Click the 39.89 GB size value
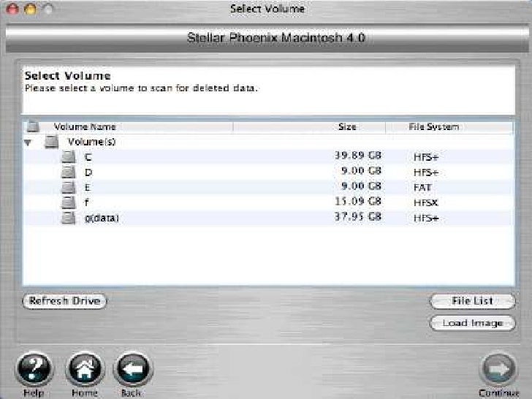Screen dimensions: 532x399 pos(358,156)
